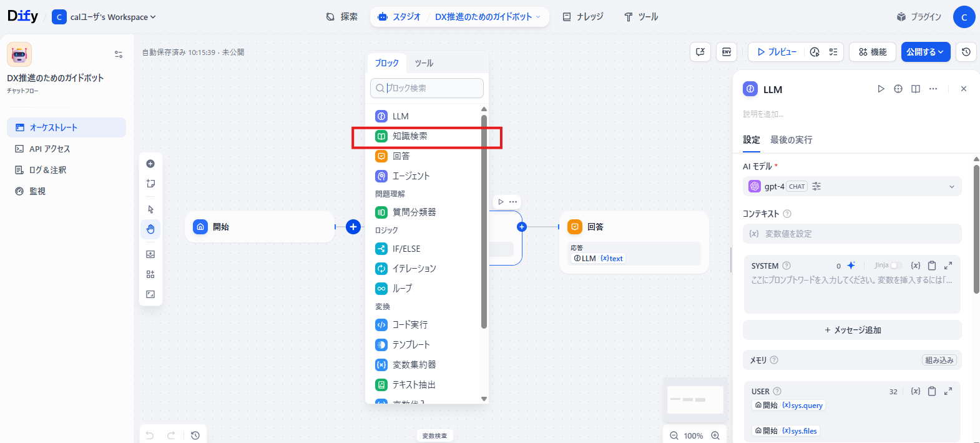Click the ブロック検索 search field
The height and width of the screenshot is (443, 980).
pyautogui.click(x=427, y=88)
